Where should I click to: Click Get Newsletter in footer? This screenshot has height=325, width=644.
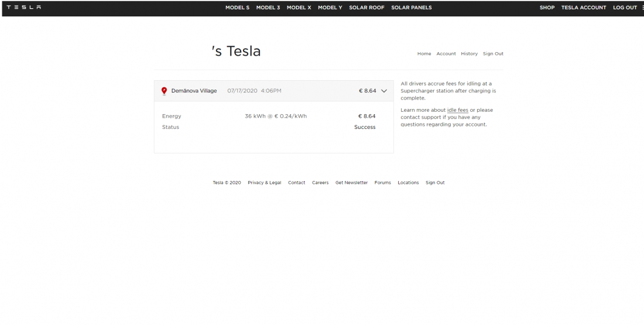(352, 183)
